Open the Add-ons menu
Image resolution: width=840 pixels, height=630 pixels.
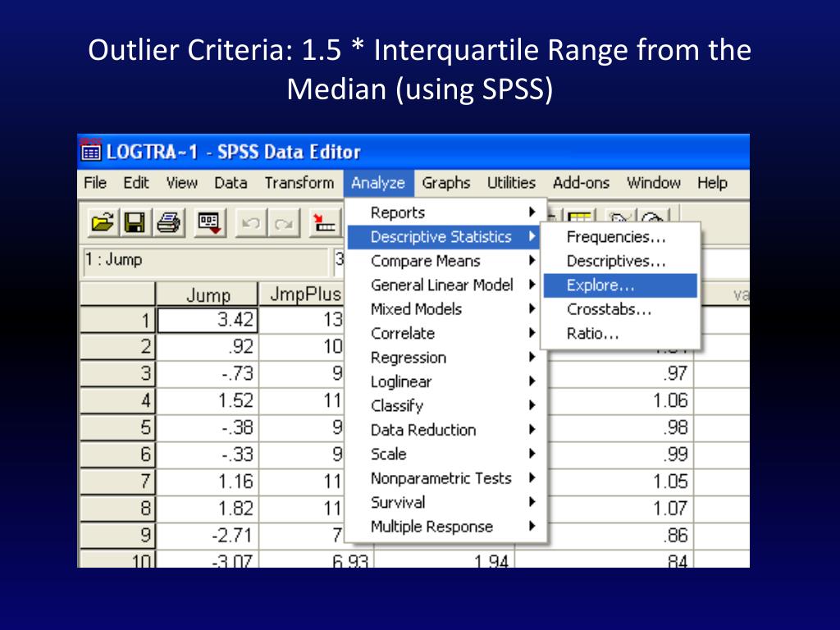(582, 183)
